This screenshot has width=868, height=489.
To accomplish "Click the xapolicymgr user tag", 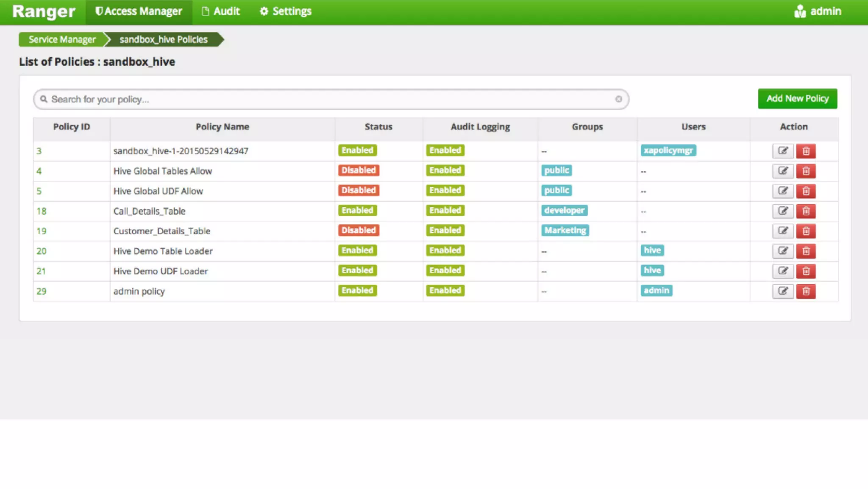I will pos(668,150).
